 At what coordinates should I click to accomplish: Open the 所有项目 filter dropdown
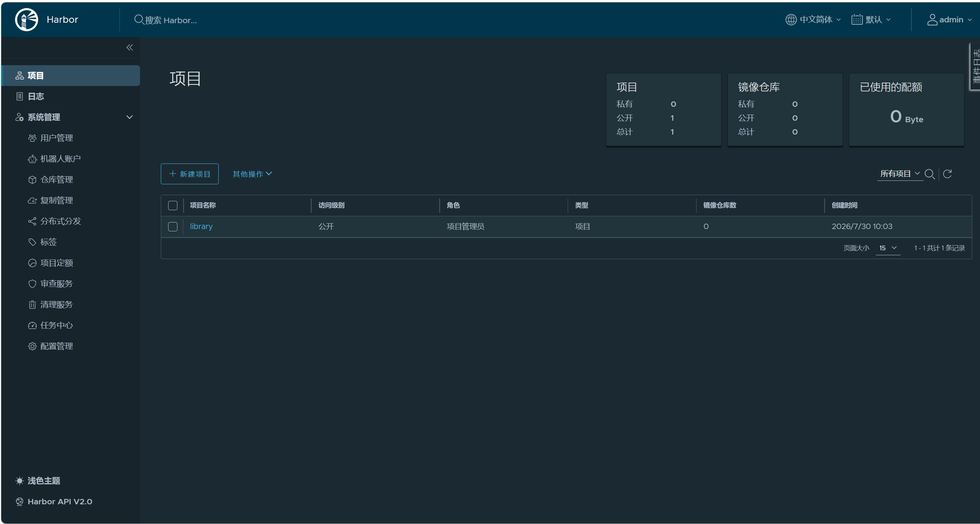click(900, 174)
